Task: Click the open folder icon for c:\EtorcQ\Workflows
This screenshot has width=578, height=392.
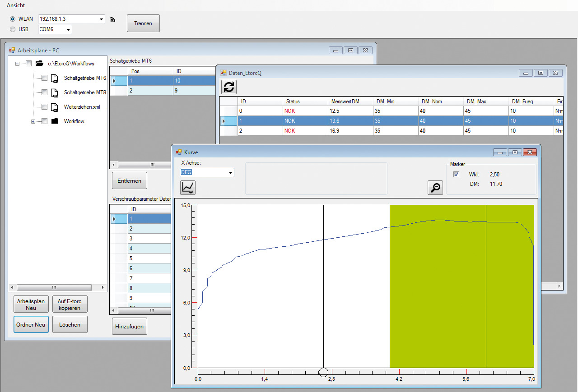Action: pyautogui.click(x=39, y=64)
